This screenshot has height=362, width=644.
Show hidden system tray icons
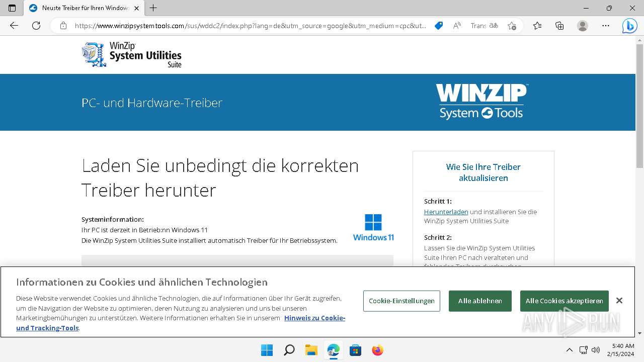[x=569, y=350]
